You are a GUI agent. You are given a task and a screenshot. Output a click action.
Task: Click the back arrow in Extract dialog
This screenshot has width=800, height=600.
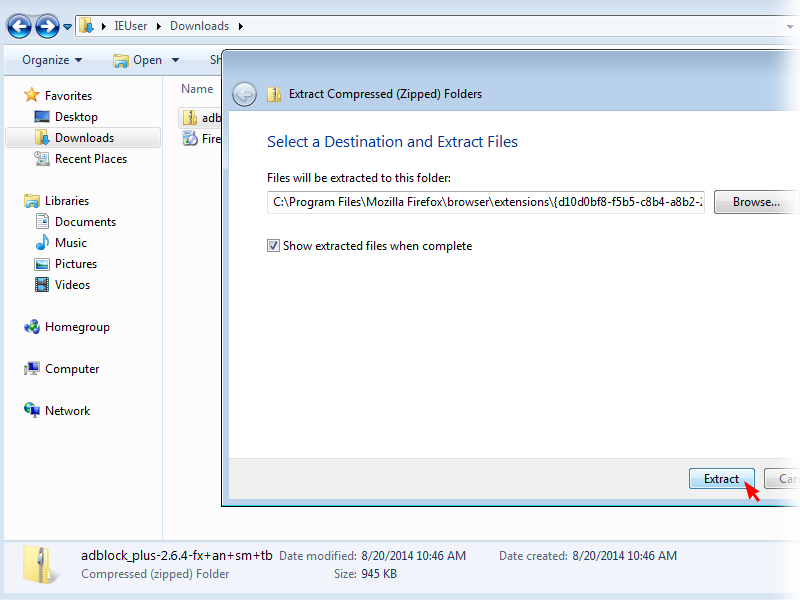click(244, 94)
